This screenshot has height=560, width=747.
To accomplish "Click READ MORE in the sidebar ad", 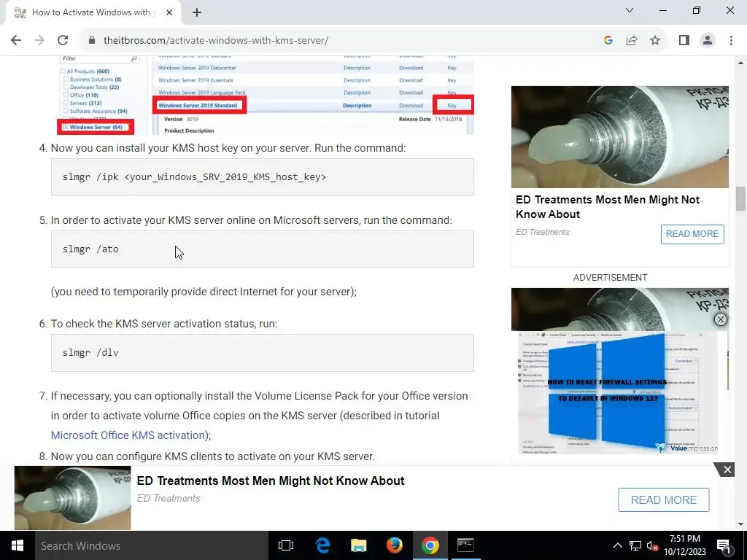I will (x=692, y=234).
